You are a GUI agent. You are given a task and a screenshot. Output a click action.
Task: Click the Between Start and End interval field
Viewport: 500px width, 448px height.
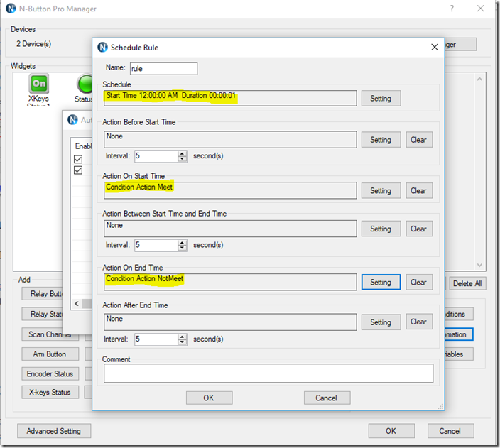156,245
